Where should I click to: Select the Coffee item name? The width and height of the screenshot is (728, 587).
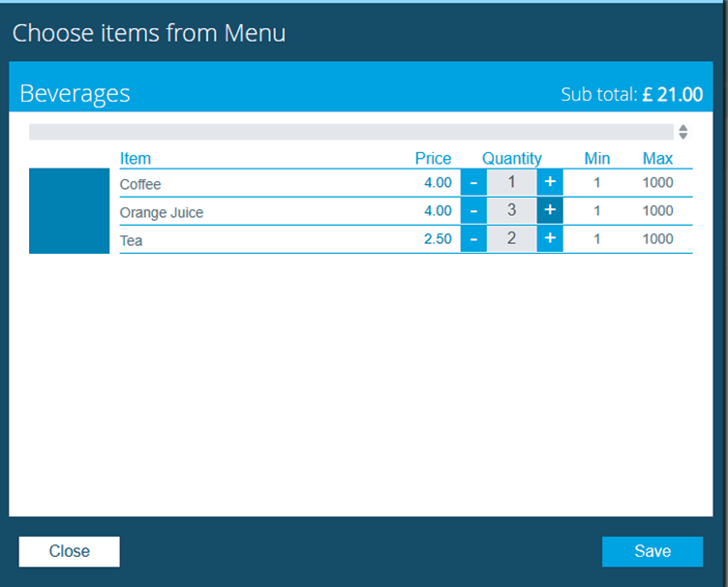tap(140, 184)
